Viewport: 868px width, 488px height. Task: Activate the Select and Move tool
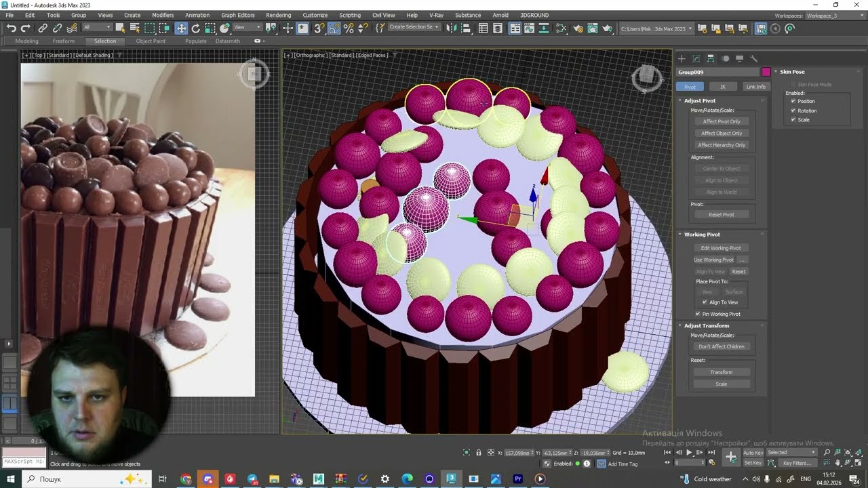[x=181, y=28]
